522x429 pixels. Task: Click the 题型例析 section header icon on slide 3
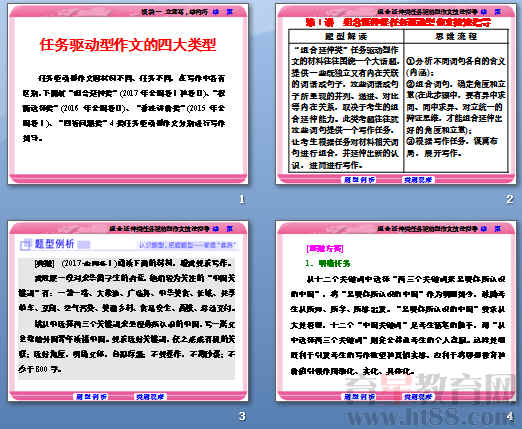pos(25,244)
